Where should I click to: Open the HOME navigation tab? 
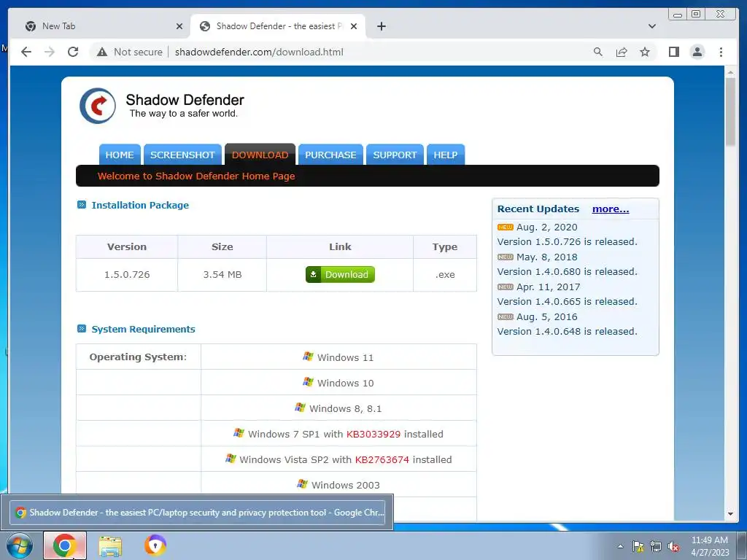point(120,155)
